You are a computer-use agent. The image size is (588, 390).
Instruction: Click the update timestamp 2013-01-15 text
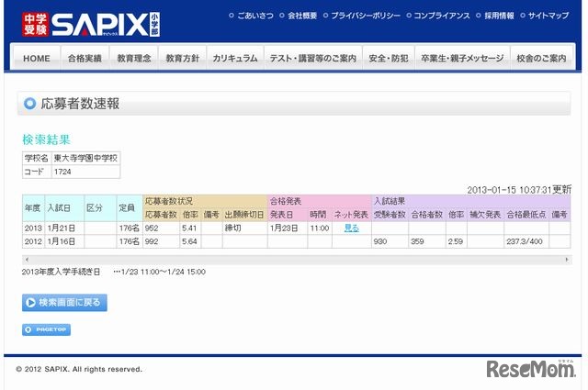[x=519, y=190]
